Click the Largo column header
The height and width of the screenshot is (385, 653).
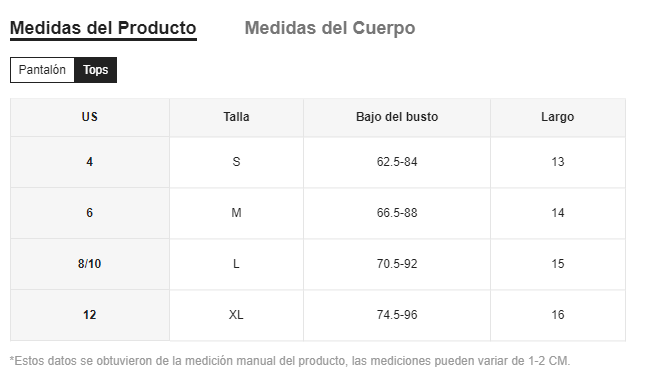(558, 117)
